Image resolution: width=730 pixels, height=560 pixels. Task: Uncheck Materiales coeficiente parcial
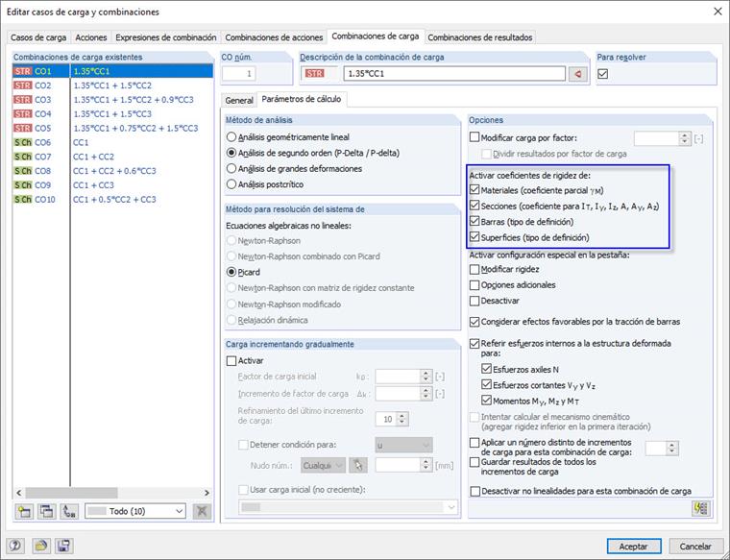point(474,190)
